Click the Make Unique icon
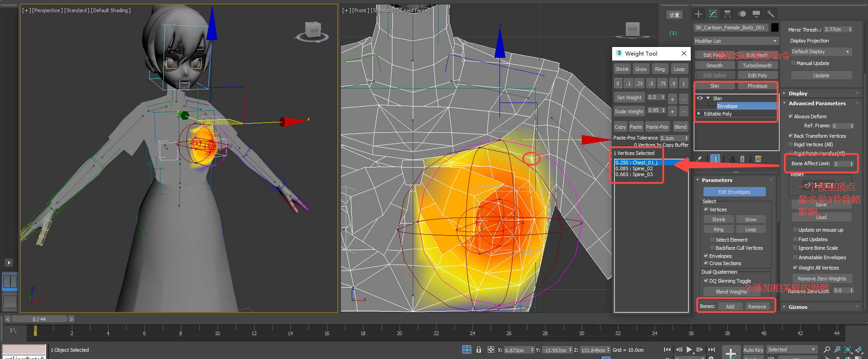 731,159
